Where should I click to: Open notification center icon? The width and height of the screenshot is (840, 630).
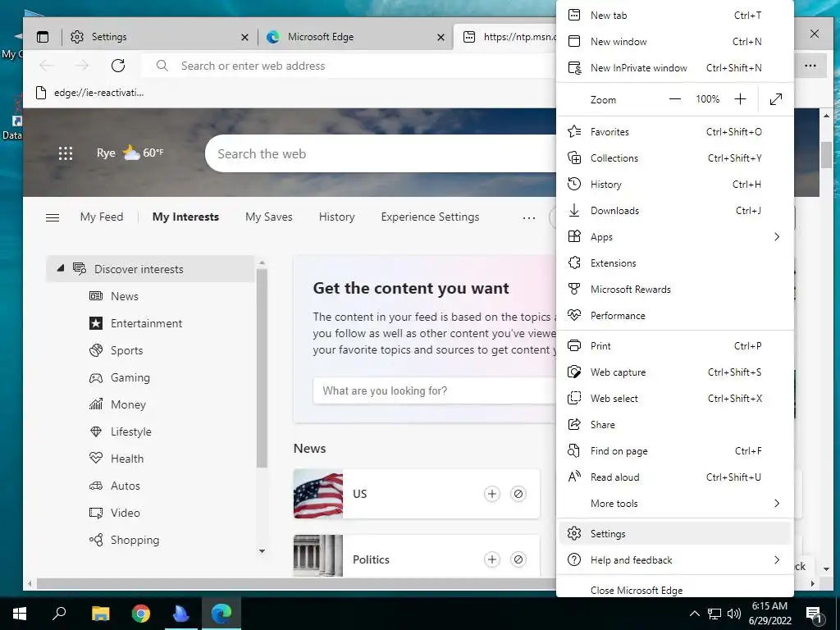(x=814, y=614)
